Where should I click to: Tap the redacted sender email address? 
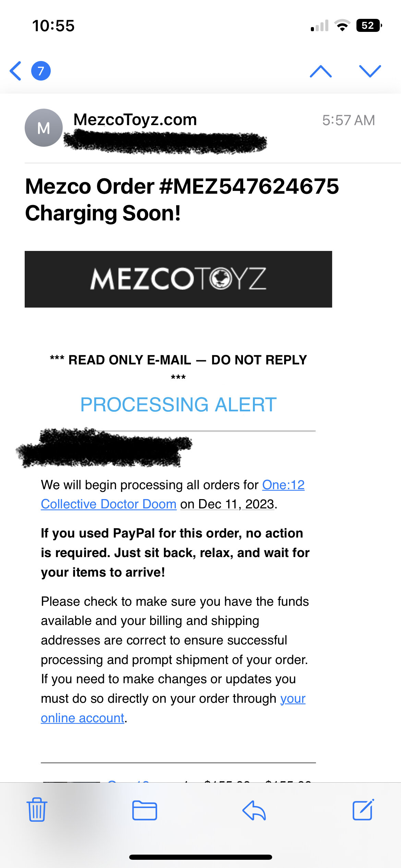165,142
